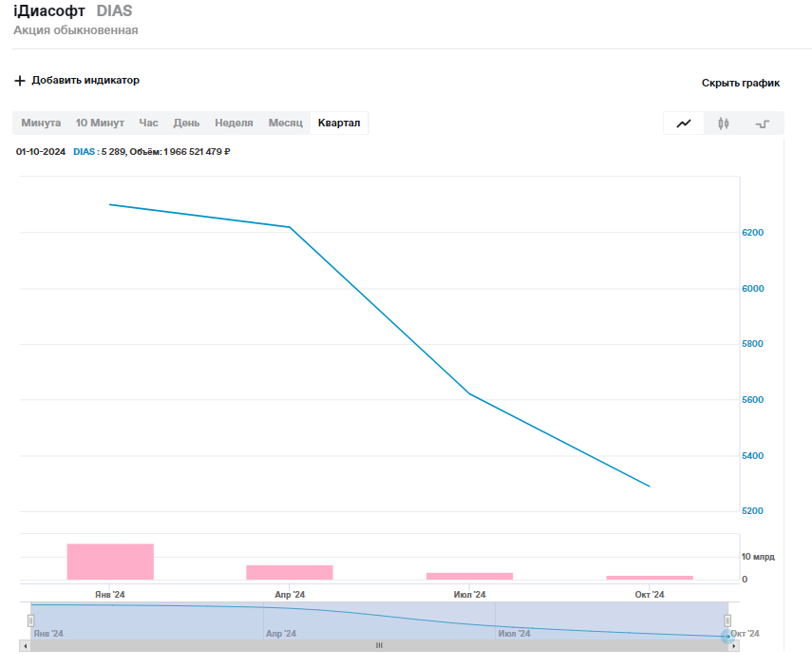
Task: Click Скрыть график link
Action: tap(741, 83)
